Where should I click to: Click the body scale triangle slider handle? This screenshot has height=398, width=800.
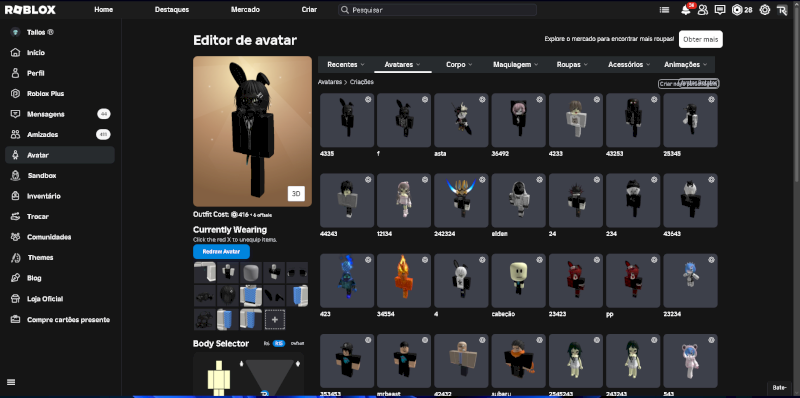click(x=264, y=393)
